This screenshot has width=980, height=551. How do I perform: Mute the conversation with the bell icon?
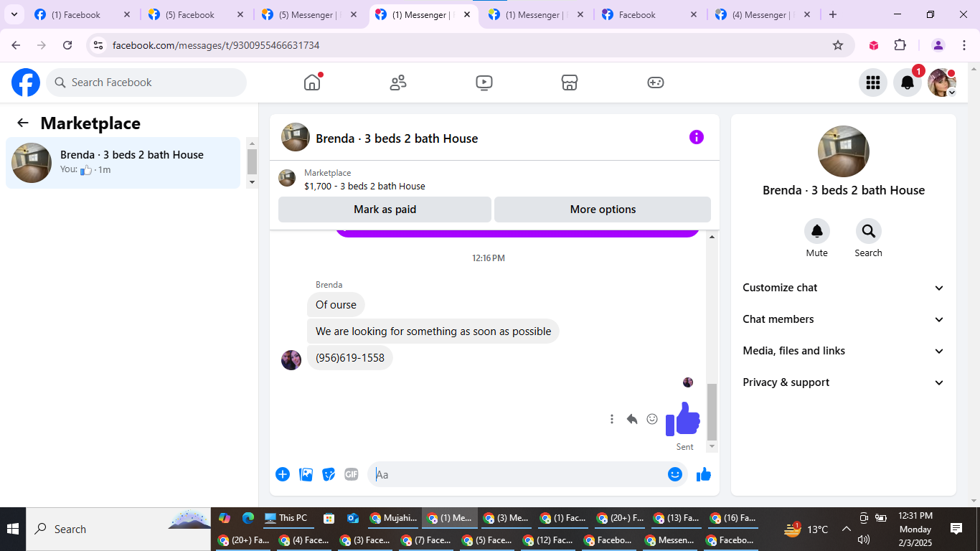pos(817,231)
